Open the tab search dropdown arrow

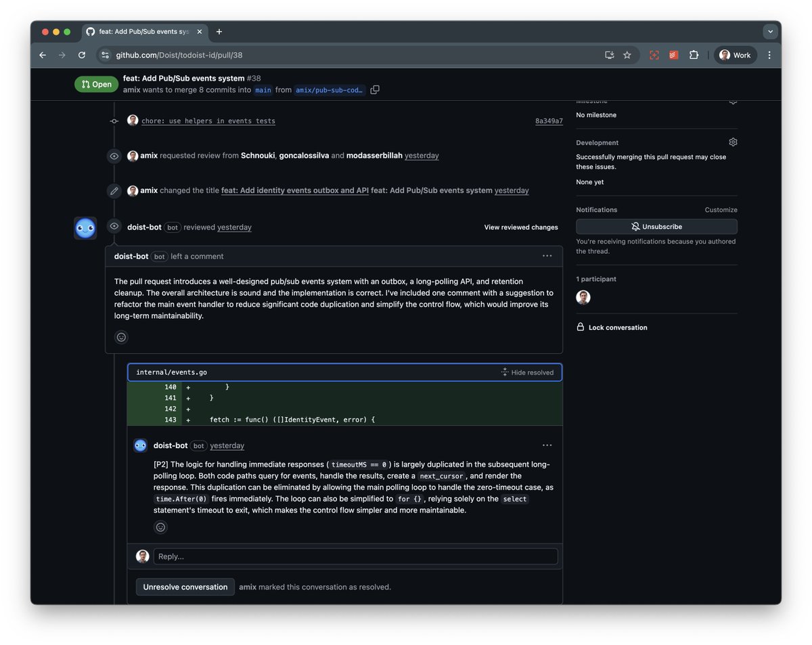[x=770, y=32]
